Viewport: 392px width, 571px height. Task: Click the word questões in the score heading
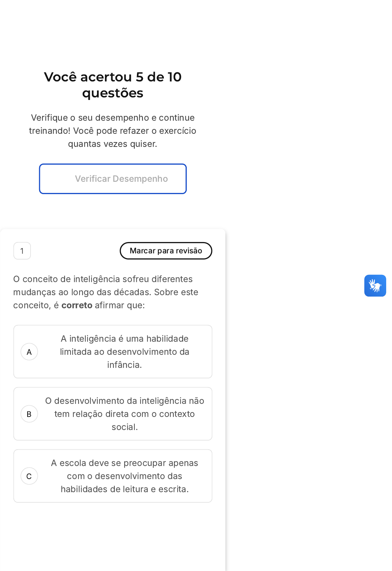tap(113, 93)
